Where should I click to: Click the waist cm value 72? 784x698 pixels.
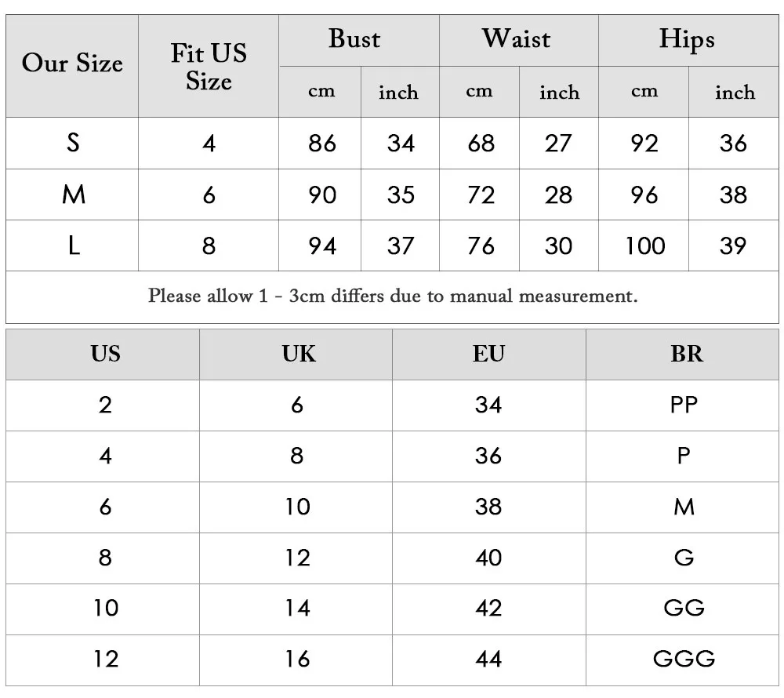pyautogui.click(x=481, y=195)
